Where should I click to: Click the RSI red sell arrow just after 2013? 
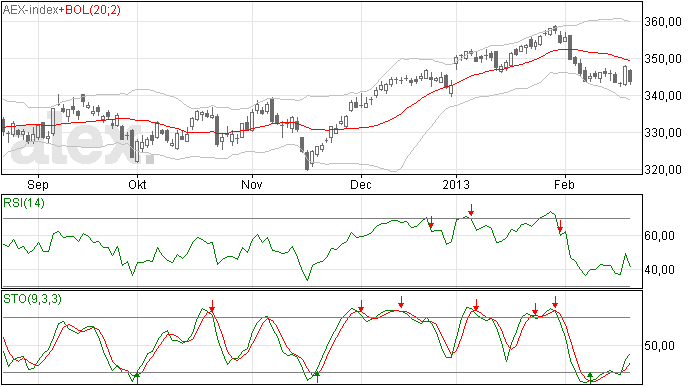click(x=471, y=210)
